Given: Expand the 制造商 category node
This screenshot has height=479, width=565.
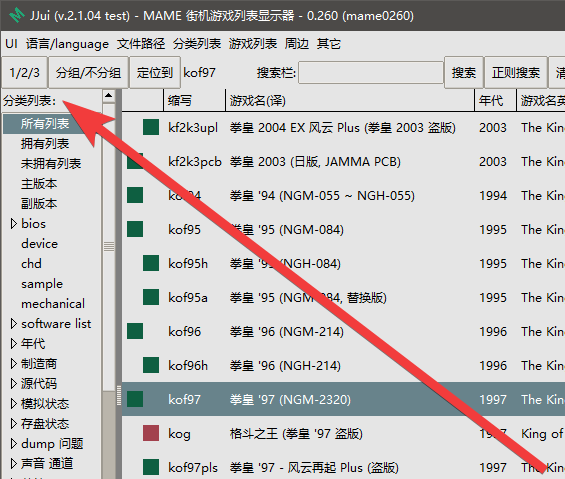Looking at the screenshot, I should pos(14,364).
